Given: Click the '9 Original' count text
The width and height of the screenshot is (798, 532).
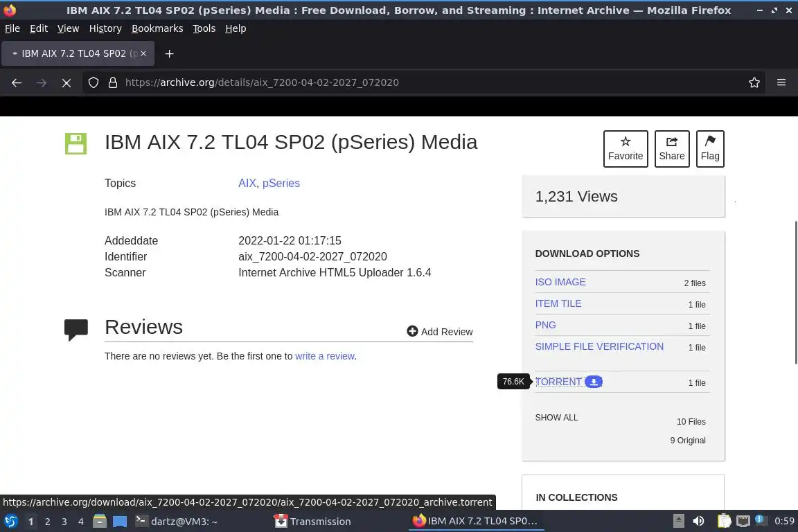Looking at the screenshot, I should 688,441.
